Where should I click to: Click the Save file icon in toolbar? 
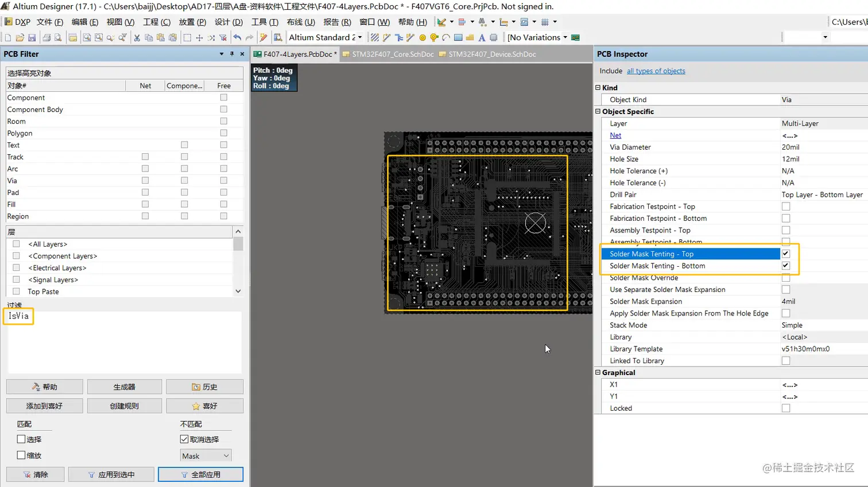coord(32,38)
